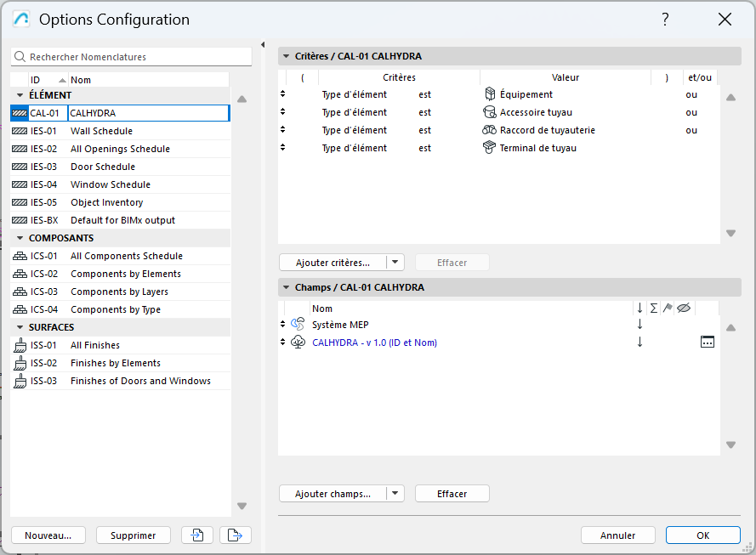Select Components by Layers schedule
Screen dimensions: 756x555
(x=119, y=292)
